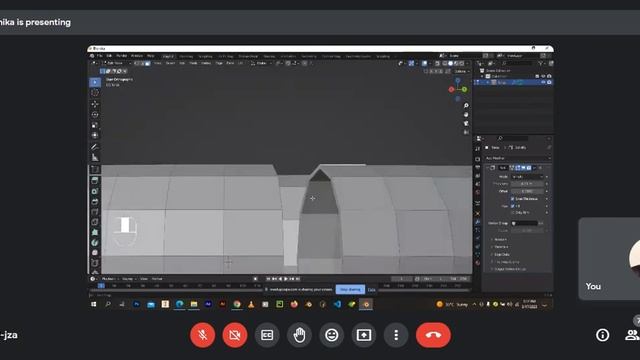Expand the Materials section in modifier
Viewport: 640px width, 360px height.
501,247
